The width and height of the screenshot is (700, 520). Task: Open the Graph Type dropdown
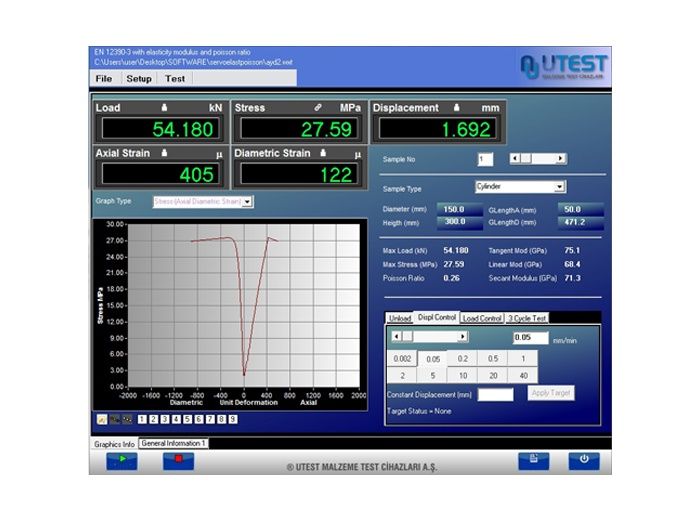(248, 201)
